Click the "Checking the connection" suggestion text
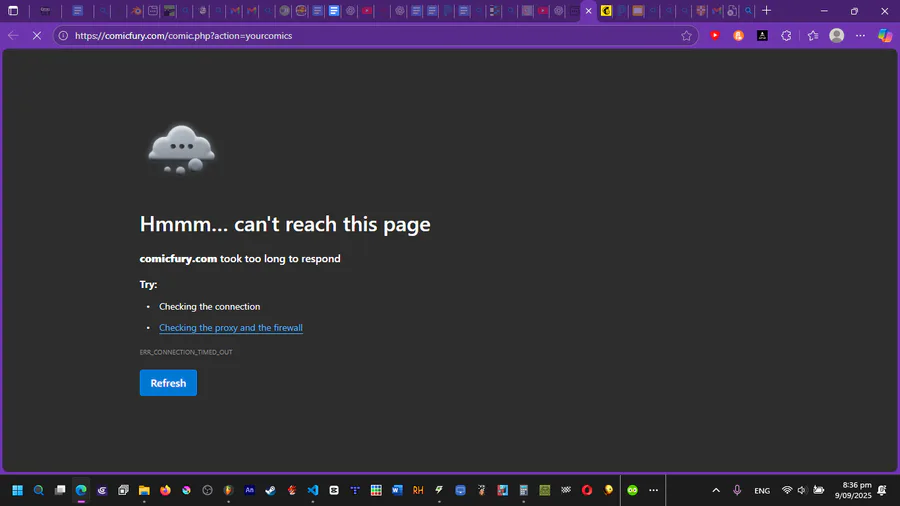Image resolution: width=900 pixels, height=506 pixels. (x=210, y=306)
